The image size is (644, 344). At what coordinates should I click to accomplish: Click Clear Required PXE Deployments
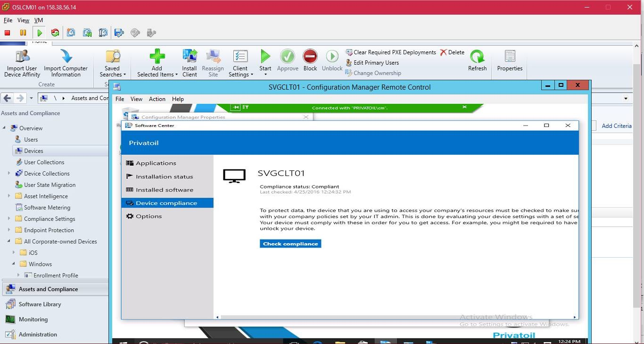[390, 52]
